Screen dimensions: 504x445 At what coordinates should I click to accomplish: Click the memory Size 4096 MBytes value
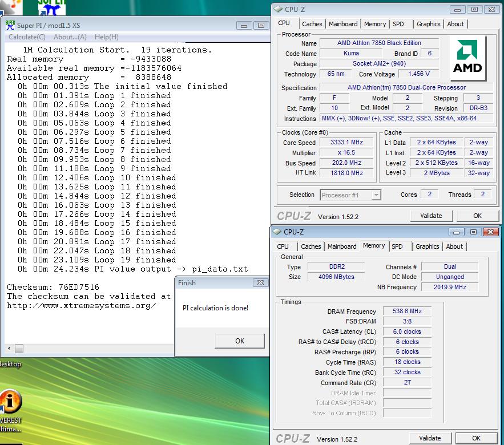click(x=336, y=277)
